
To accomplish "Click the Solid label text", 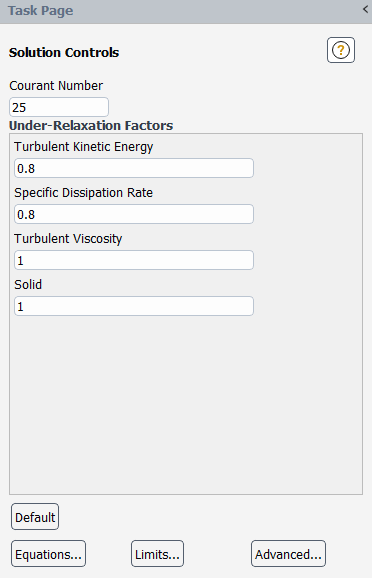I will (x=28, y=285).
